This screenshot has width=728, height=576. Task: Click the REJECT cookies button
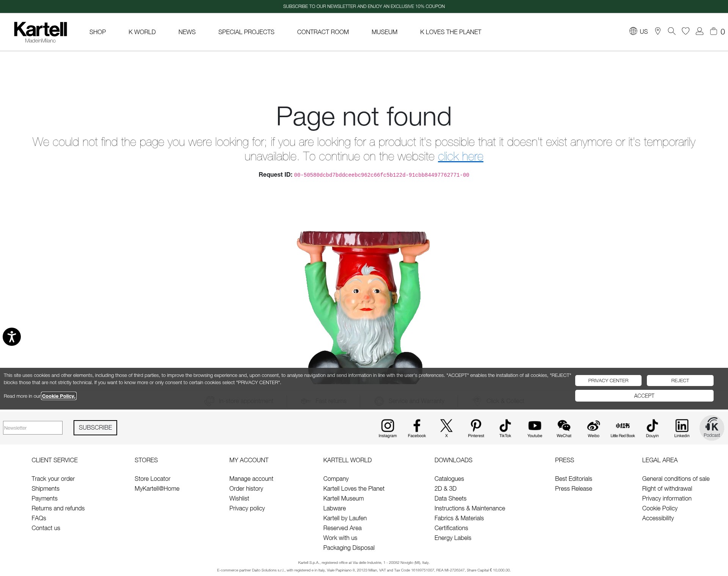coord(680,380)
